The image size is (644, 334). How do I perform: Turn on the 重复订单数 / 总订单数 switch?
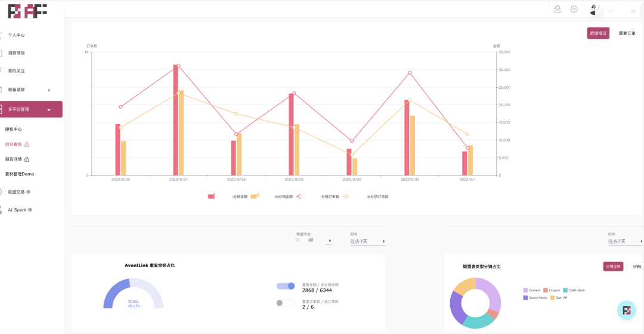(x=286, y=303)
